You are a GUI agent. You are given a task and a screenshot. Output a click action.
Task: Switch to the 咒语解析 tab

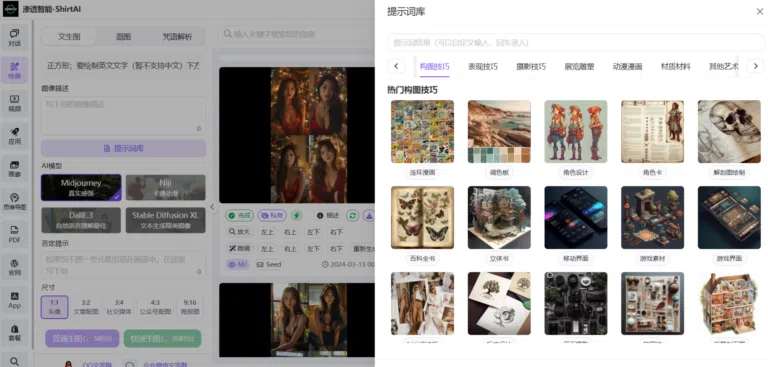pos(177,36)
